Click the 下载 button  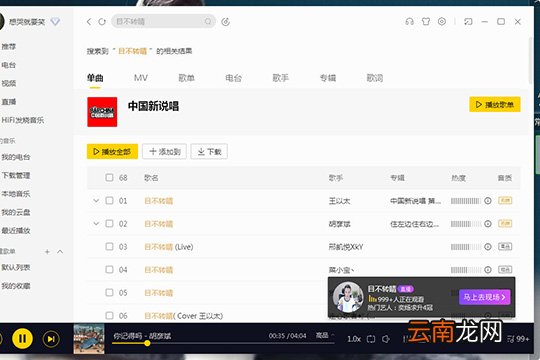coord(209,152)
